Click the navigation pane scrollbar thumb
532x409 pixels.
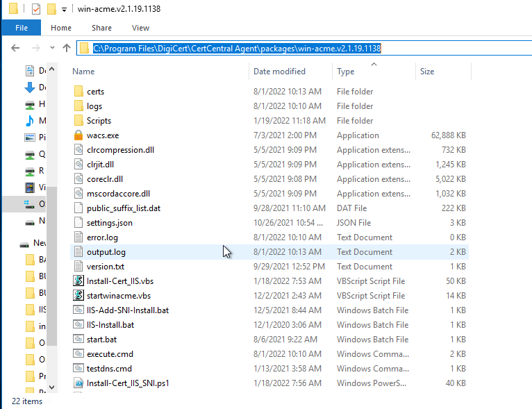51,266
